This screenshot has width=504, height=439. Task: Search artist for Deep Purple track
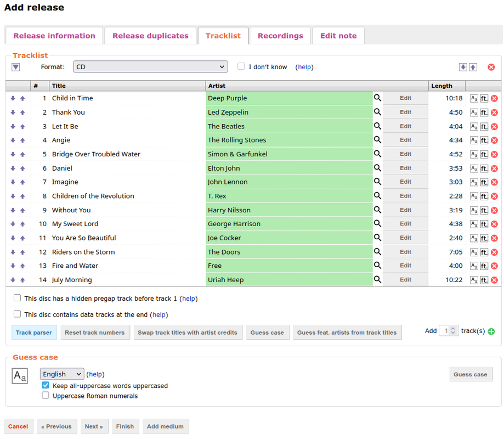click(x=377, y=98)
